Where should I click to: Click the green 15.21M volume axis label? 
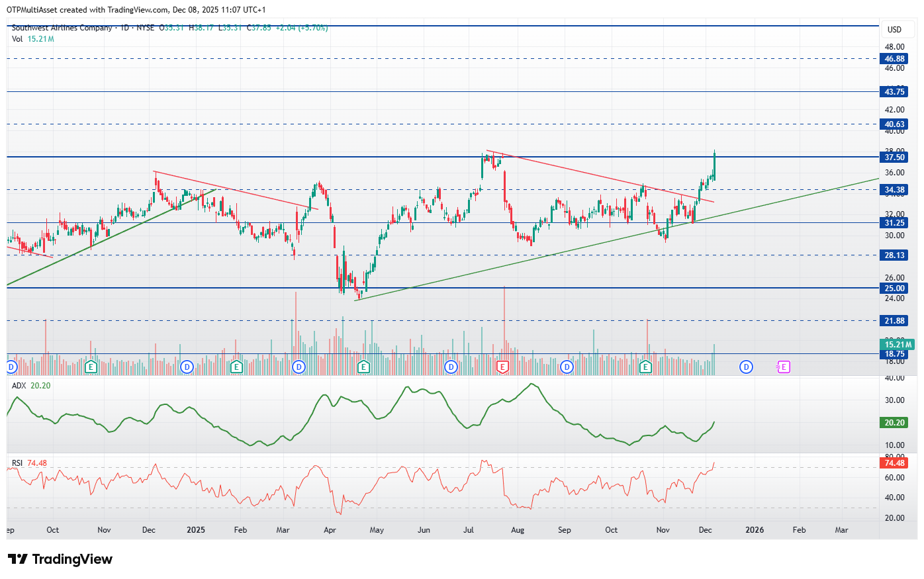(898, 345)
